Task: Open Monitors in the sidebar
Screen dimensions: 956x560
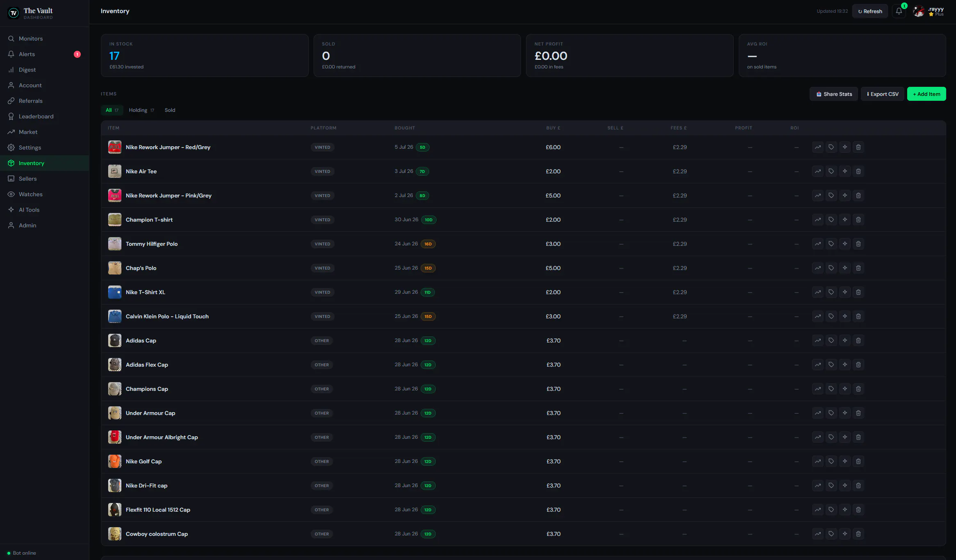Action: (44, 39)
